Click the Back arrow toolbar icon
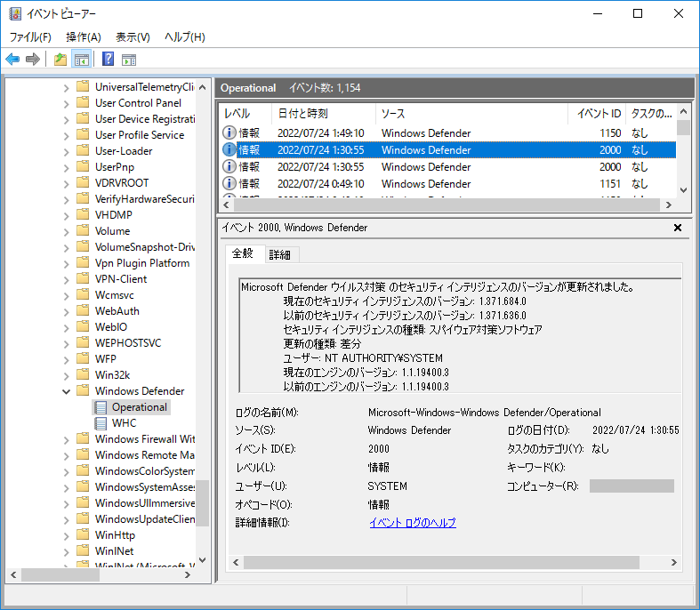The height and width of the screenshot is (610, 700). pyautogui.click(x=12, y=59)
